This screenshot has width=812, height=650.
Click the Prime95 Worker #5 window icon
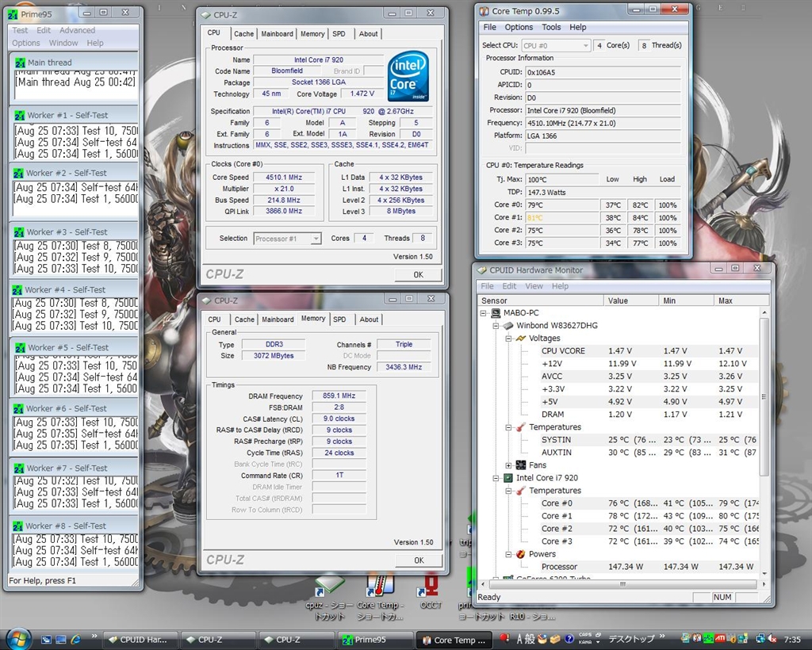pos(20,348)
